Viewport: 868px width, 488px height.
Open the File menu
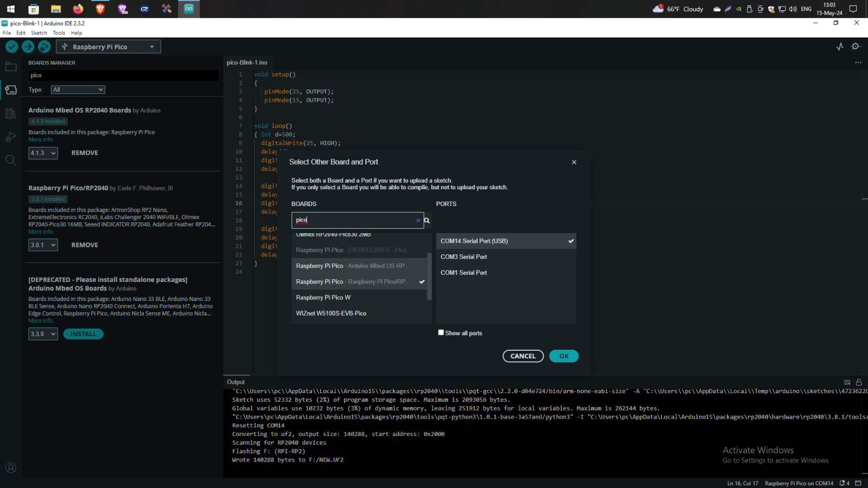pos(7,33)
